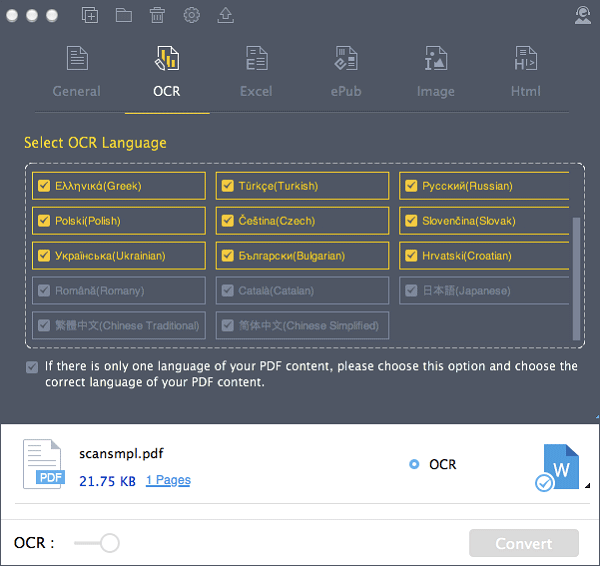
Task: Switch to the General tab
Action: [x=77, y=91]
